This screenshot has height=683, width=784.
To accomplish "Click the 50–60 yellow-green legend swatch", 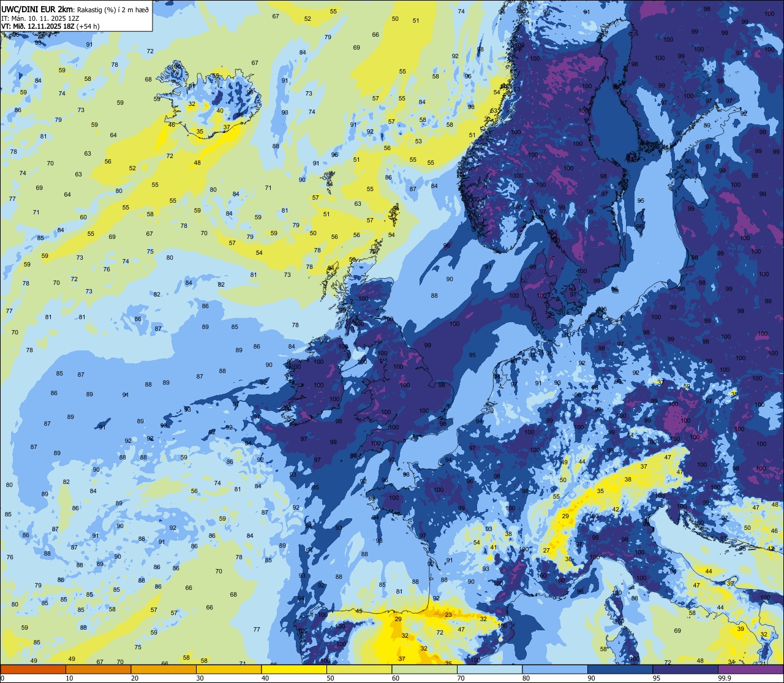I will tap(359, 670).
